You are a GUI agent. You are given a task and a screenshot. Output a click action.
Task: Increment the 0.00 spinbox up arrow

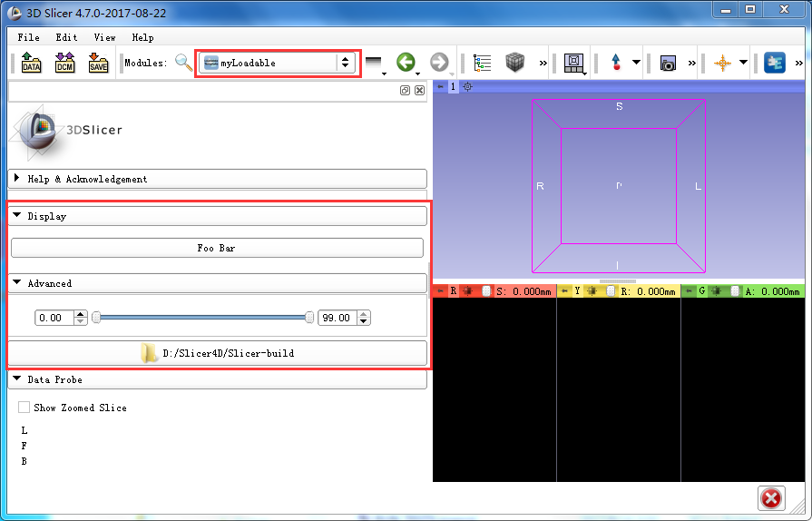80,314
